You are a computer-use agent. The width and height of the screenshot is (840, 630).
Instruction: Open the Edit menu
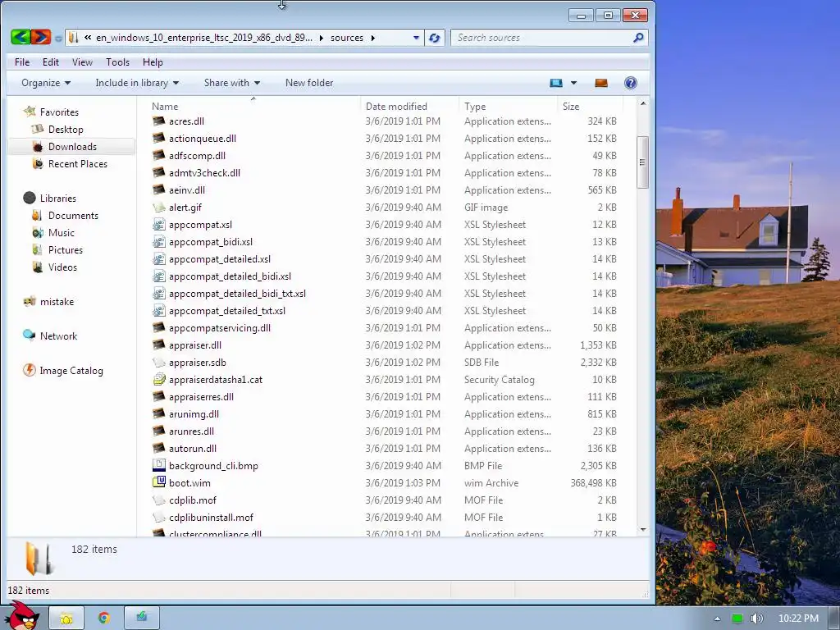pos(51,62)
